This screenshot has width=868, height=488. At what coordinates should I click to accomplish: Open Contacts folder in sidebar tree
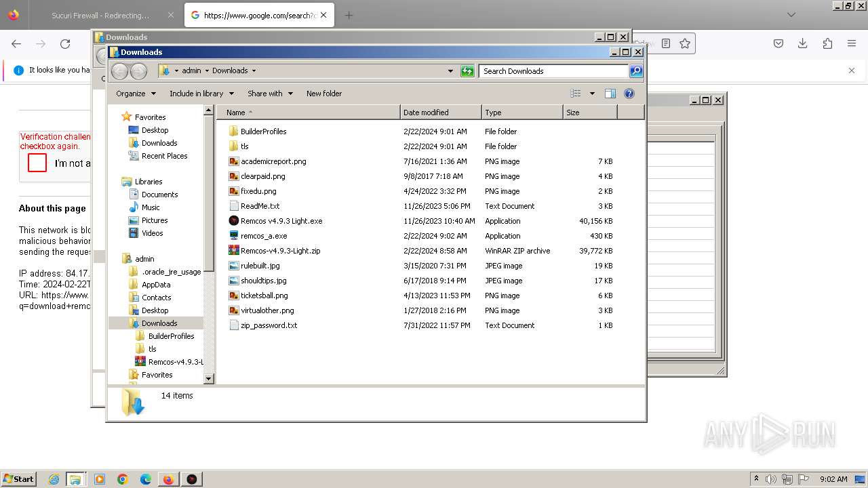(x=150, y=298)
